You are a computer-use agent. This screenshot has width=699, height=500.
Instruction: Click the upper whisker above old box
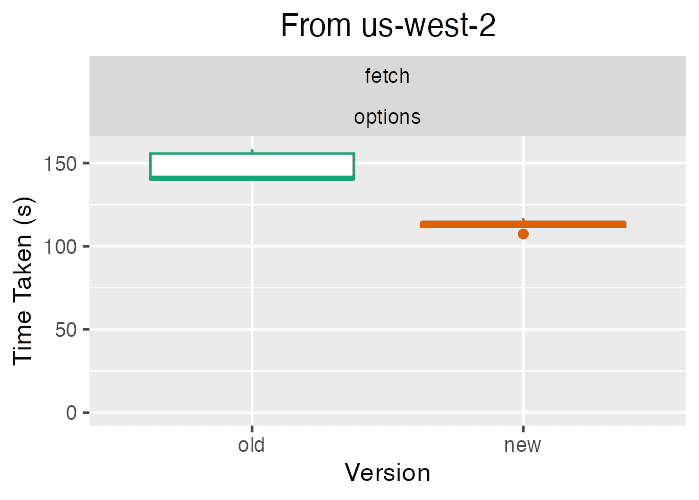(252, 151)
